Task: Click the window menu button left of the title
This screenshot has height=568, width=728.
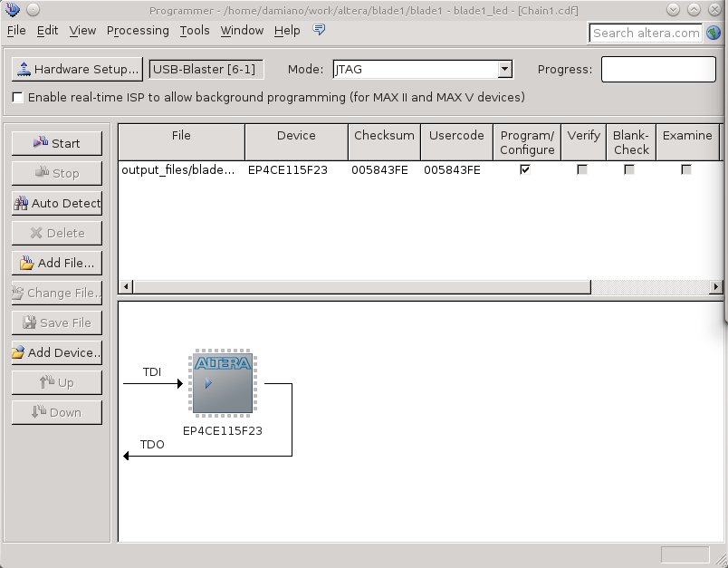Action: click(33, 9)
